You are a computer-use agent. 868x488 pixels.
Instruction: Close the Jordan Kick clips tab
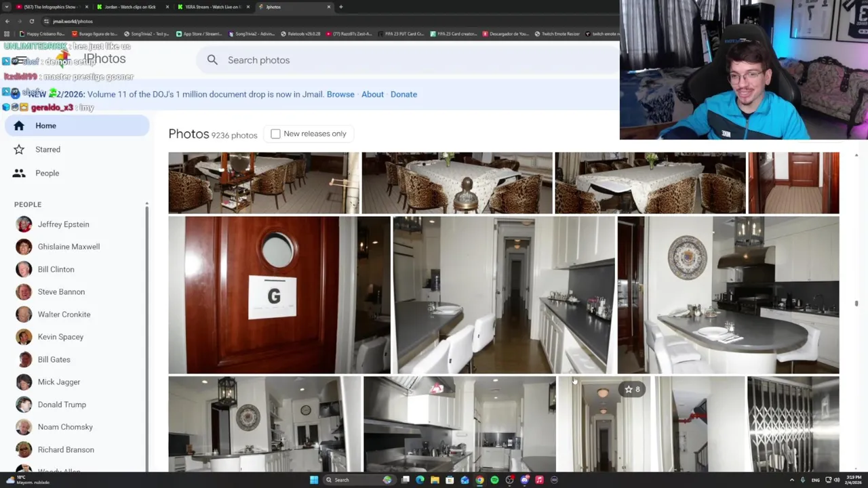tap(167, 7)
